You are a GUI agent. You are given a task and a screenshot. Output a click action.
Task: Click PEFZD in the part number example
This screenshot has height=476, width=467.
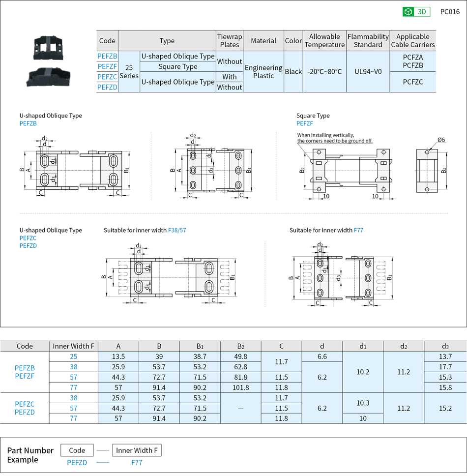pyautogui.click(x=77, y=463)
